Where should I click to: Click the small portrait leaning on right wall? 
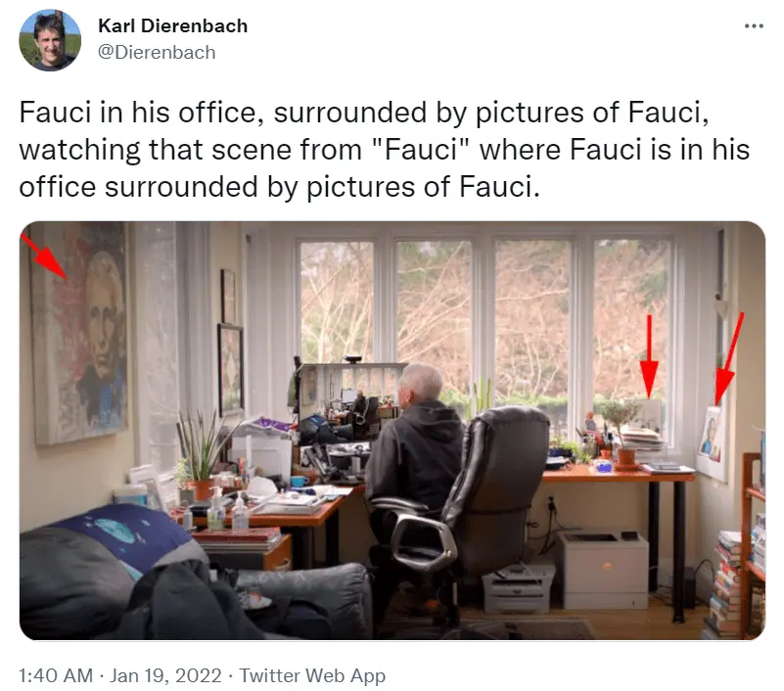coord(710,434)
